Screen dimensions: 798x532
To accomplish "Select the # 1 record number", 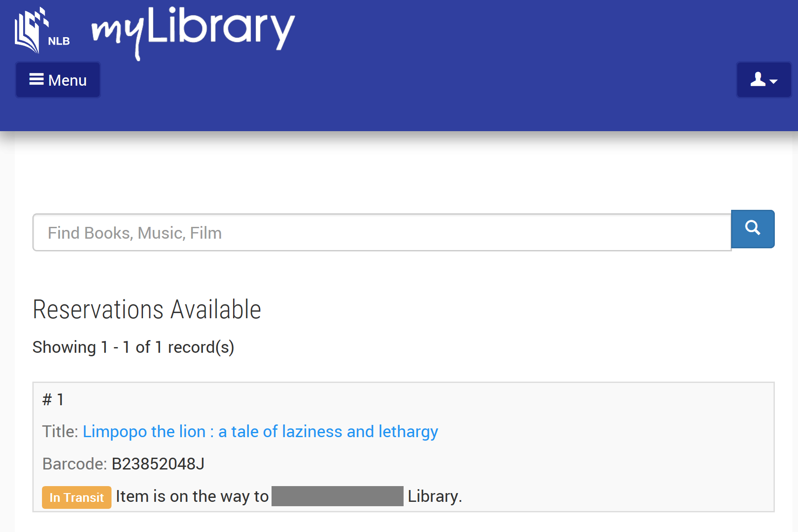I will pyautogui.click(x=53, y=400).
